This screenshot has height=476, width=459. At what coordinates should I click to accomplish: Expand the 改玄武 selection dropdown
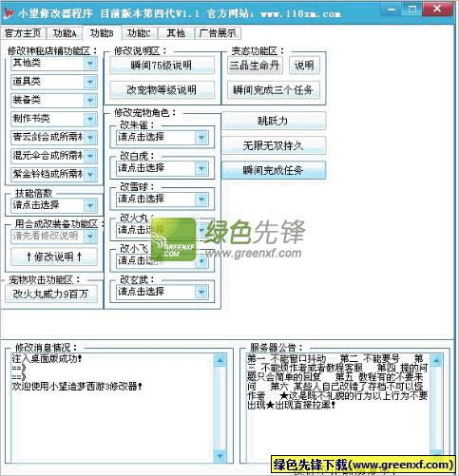coord(201,292)
